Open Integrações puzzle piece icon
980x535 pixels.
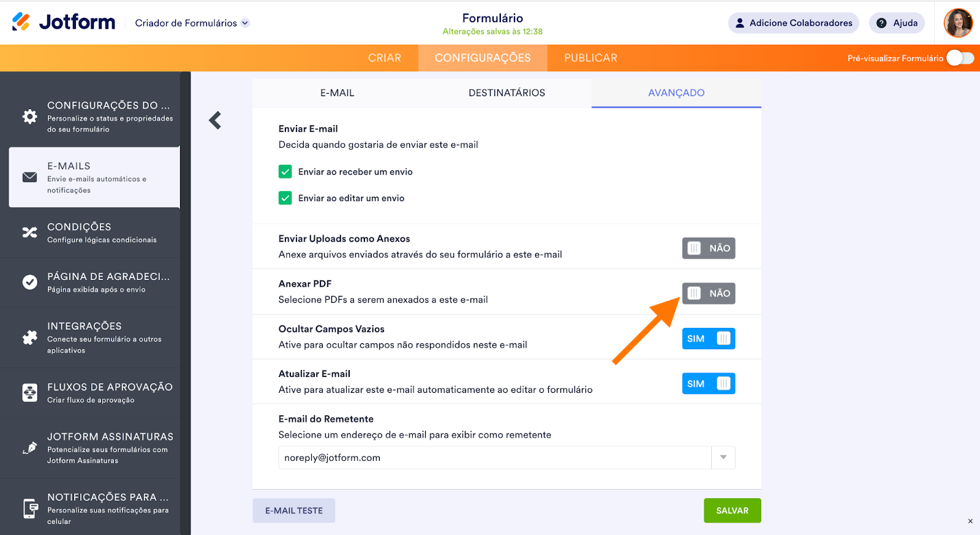(29, 337)
